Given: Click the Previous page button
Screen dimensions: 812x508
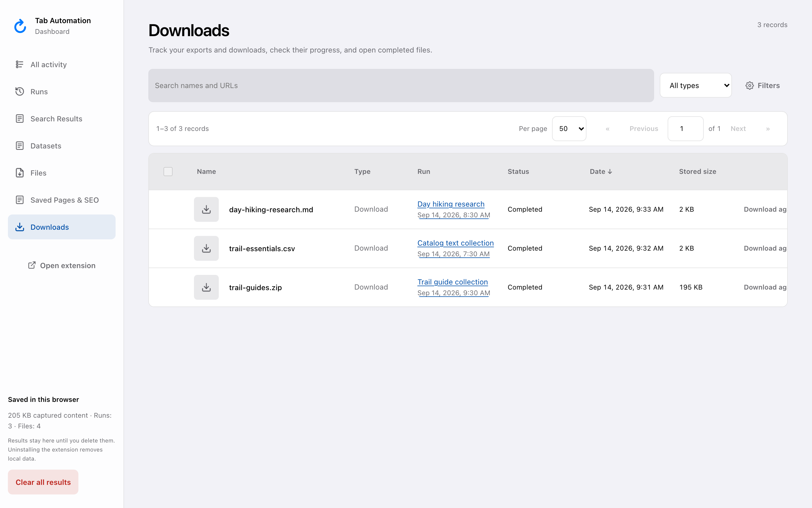Looking at the screenshot, I should 644,129.
